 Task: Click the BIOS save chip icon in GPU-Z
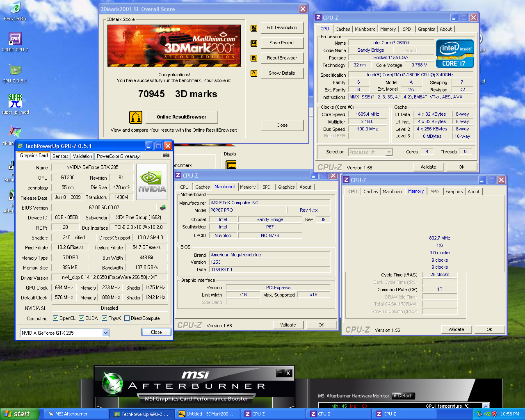[x=163, y=208]
